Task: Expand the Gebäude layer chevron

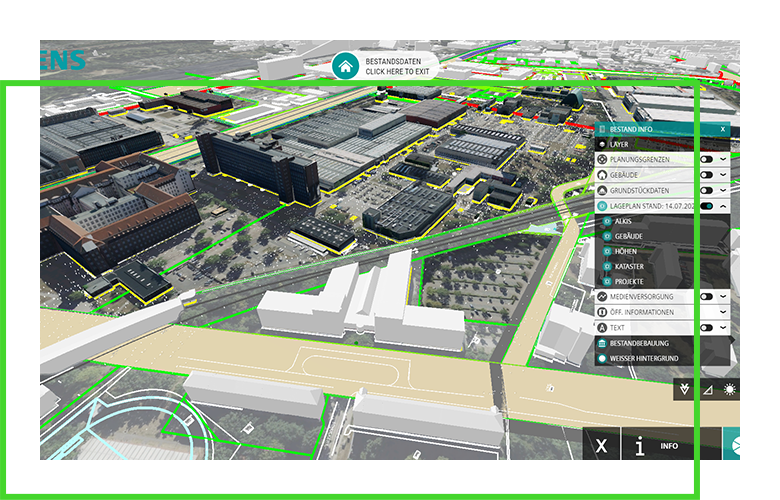Action: [x=723, y=175]
